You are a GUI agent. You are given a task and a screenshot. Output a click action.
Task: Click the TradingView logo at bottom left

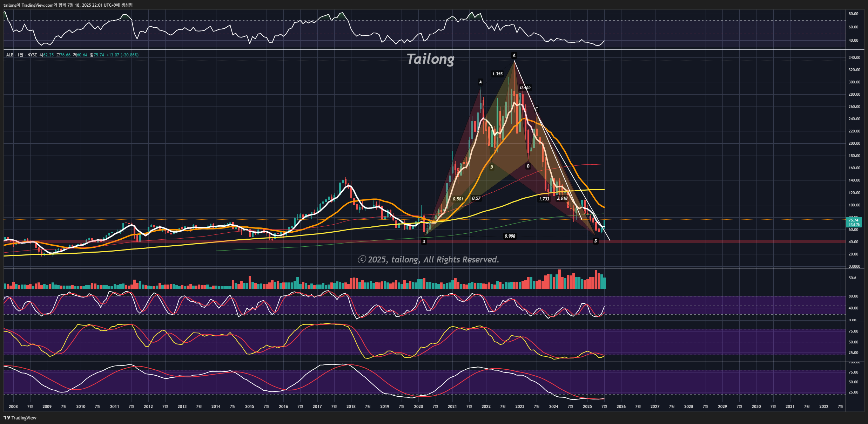[x=20, y=418]
